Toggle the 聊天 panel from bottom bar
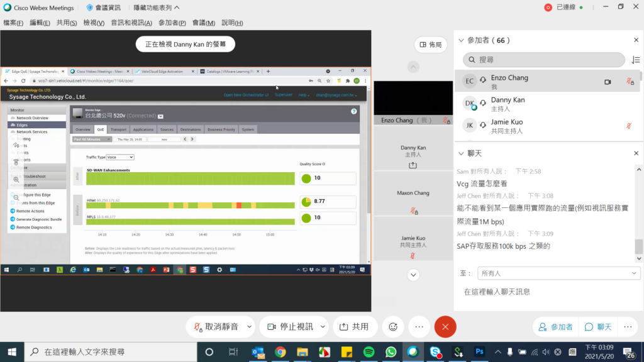 point(598,327)
